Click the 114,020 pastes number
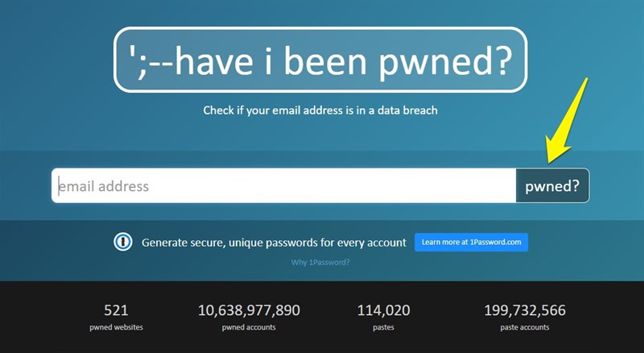 [x=383, y=309]
